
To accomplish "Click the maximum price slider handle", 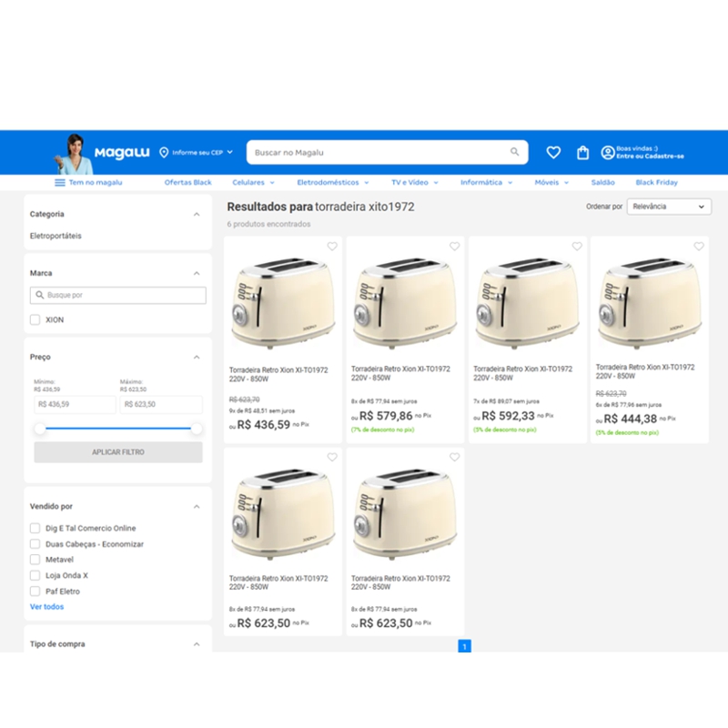I will pyautogui.click(x=197, y=429).
